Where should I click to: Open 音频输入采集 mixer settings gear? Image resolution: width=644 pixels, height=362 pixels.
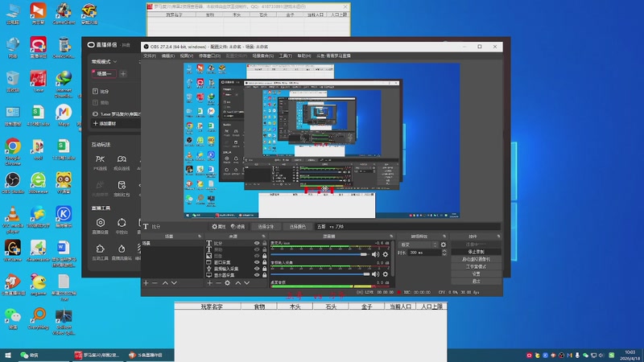point(386,274)
